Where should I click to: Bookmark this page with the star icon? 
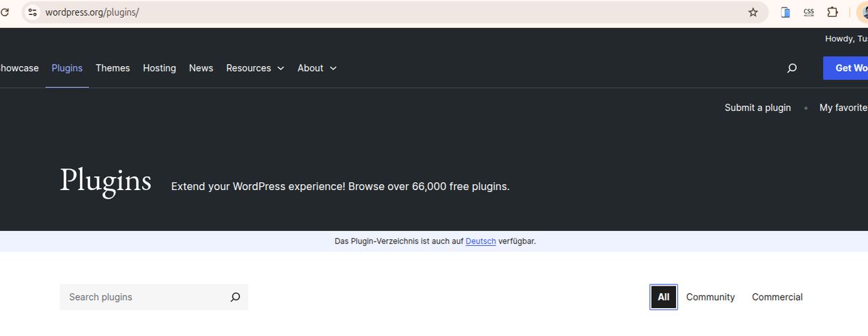tap(753, 12)
